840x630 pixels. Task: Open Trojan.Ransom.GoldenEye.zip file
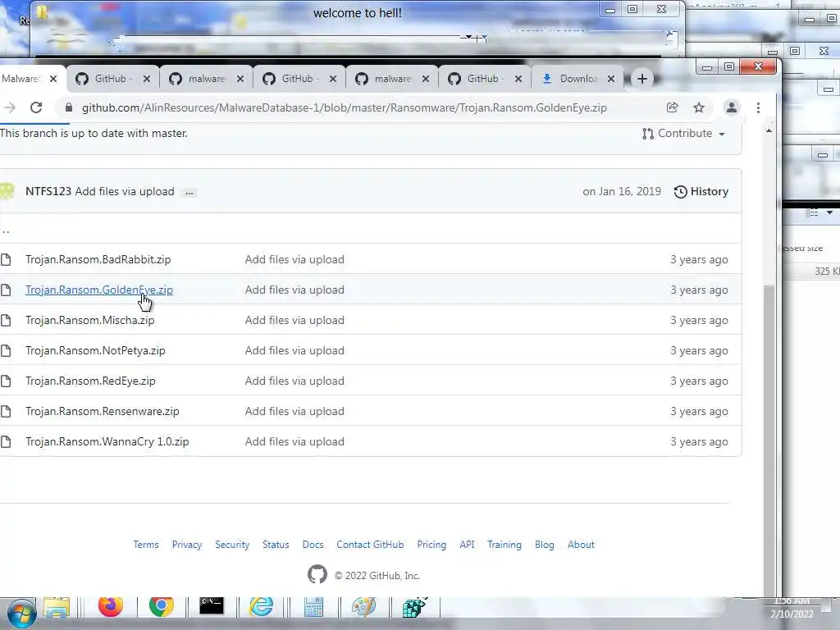[x=99, y=290]
